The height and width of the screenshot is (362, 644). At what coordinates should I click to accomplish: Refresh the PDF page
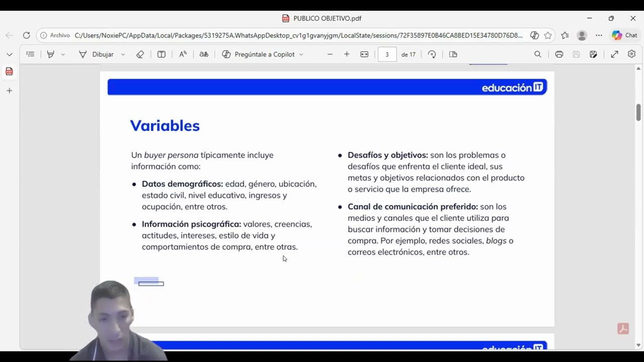pyautogui.click(x=26, y=35)
